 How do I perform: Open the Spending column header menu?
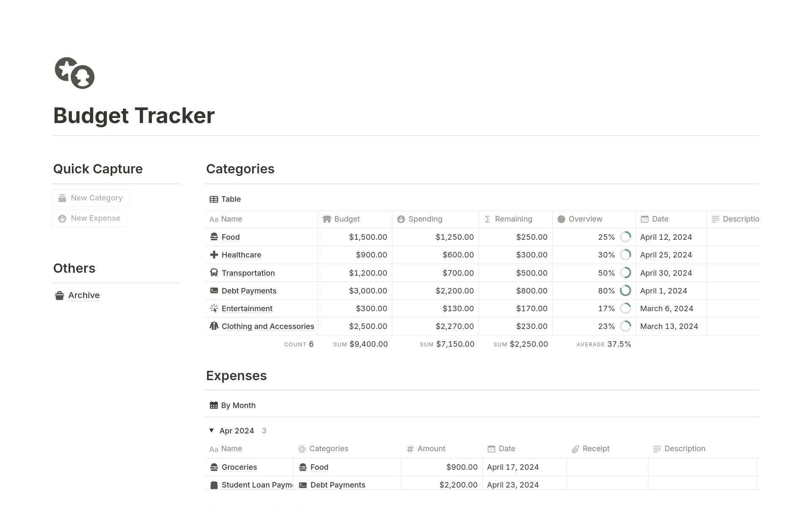tap(425, 219)
